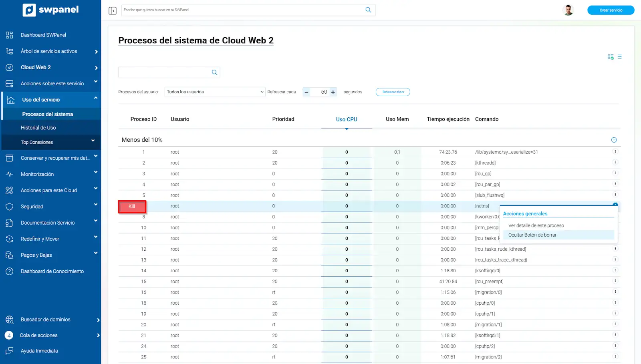Expand Documentación Servicio menu
The image size is (641, 364).
click(96, 221)
